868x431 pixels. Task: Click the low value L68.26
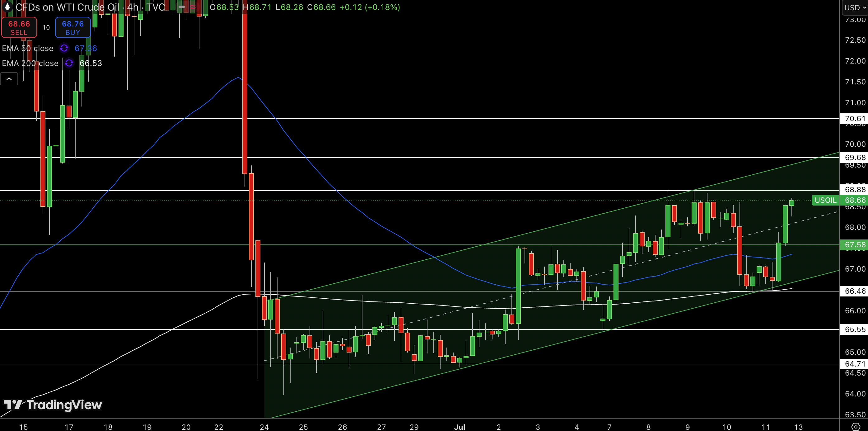[x=289, y=7]
